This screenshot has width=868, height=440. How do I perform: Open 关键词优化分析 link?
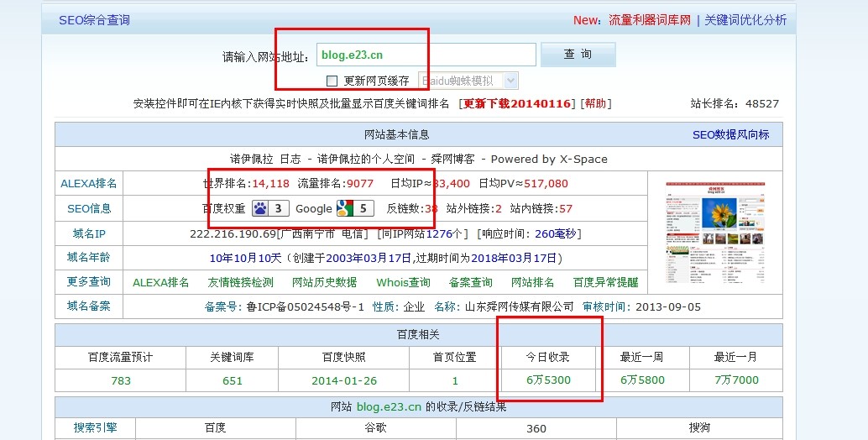click(745, 20)
